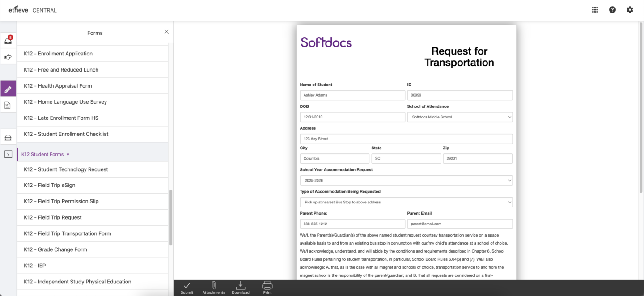Expand the sidebar with the arrow chevron

[x=8, y=154]
